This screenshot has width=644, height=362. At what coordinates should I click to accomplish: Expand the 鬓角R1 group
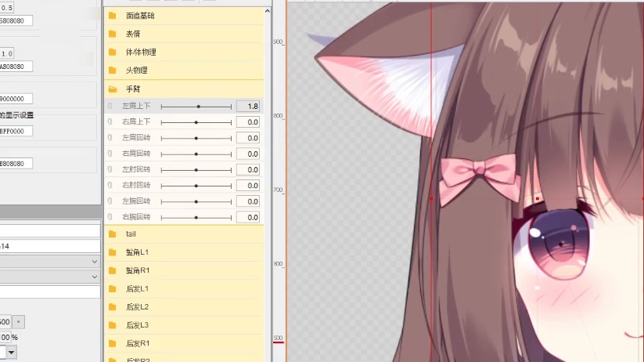[x=137, y=270]
